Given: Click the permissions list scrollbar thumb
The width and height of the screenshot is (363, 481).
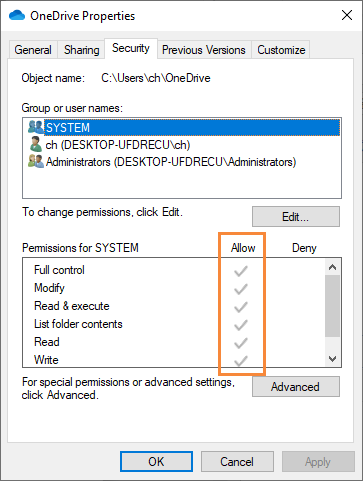Looking at the screenshot, I should tap(332, 306).
